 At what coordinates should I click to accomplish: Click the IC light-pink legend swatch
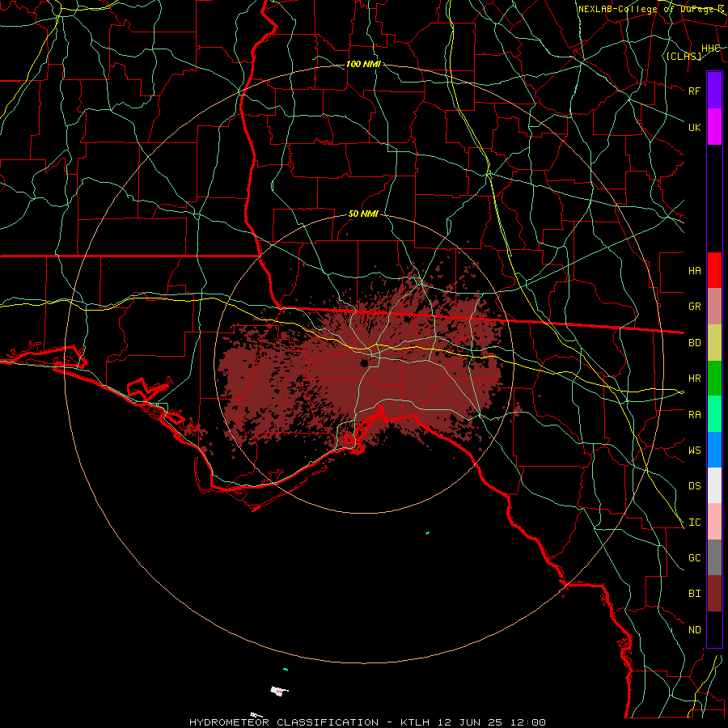pos(714,522)
